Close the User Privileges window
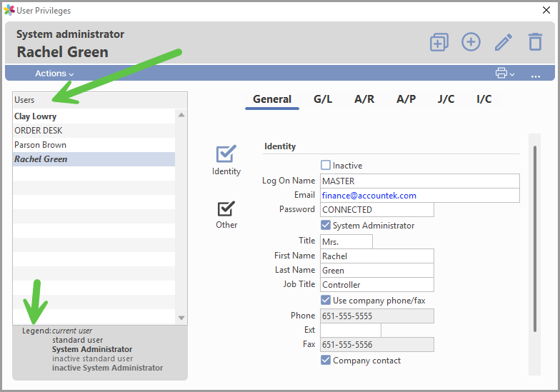The image size is (560, 392). (x=546, y=10)
